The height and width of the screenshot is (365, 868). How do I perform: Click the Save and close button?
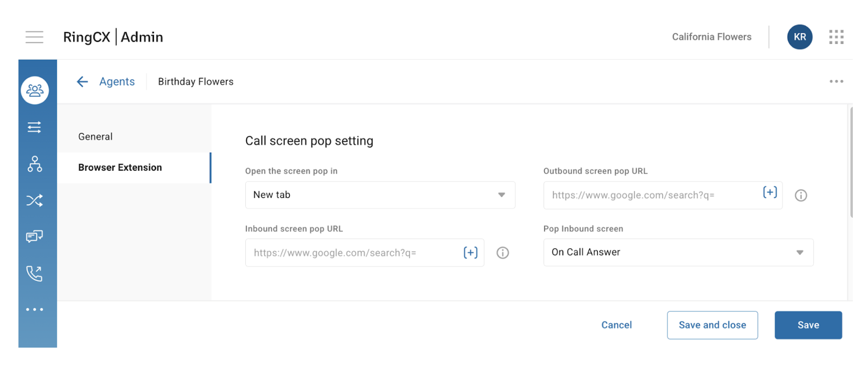712,325
